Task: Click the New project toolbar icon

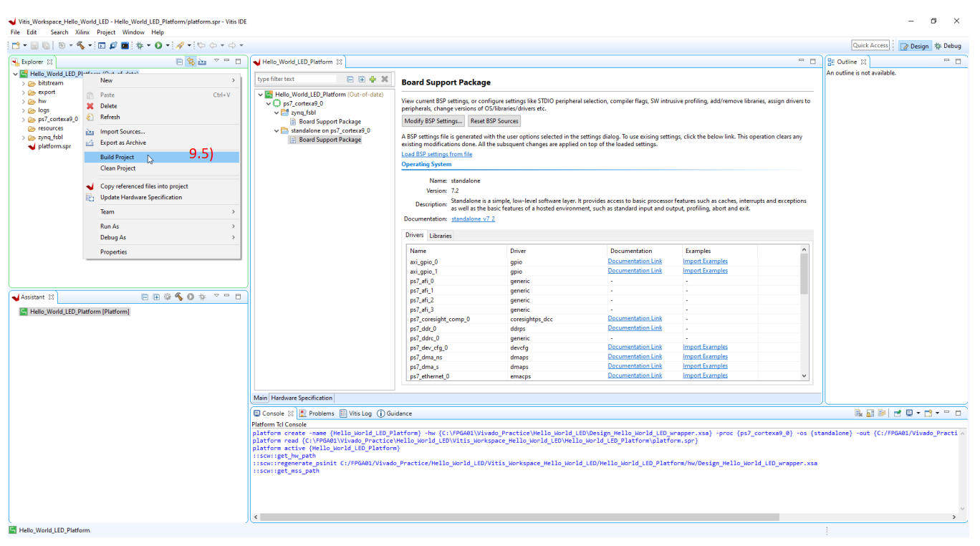Action: click(15, 45)
